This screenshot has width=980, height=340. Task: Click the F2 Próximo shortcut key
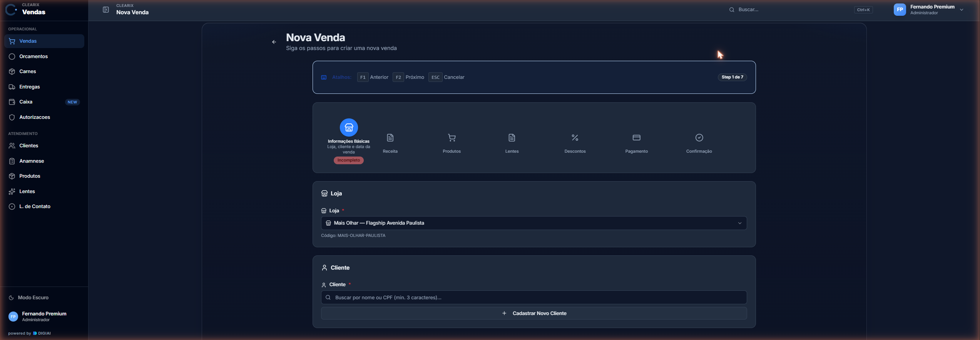pos(398,77)
